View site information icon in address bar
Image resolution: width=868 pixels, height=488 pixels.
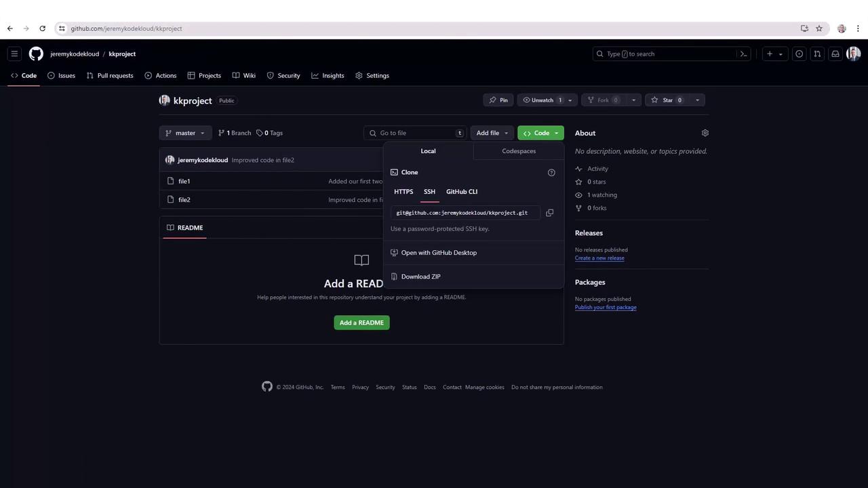pyautogui.click(x=62, y=28)
